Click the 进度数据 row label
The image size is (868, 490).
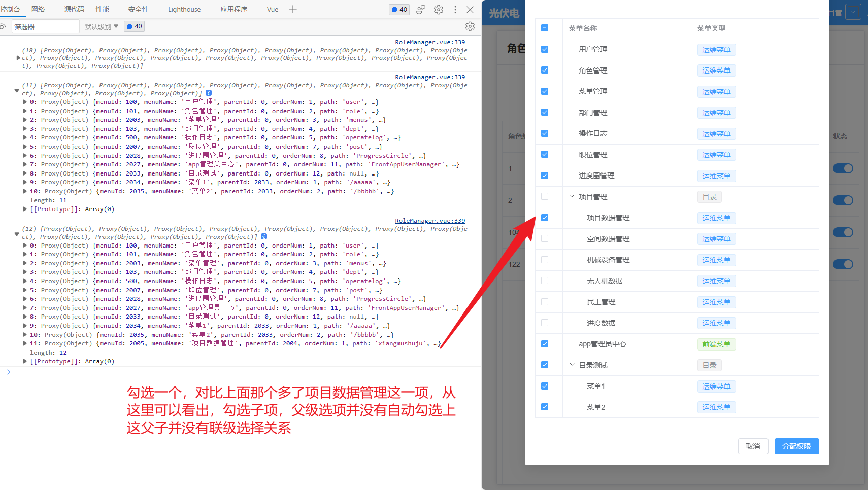pos(601,323)
